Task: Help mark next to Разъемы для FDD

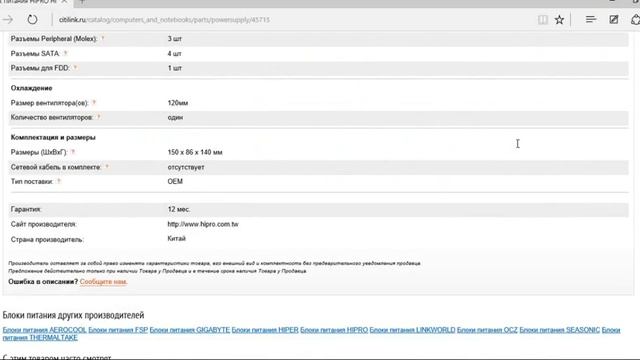Action: pyautogui.click(x=75, y=67)
